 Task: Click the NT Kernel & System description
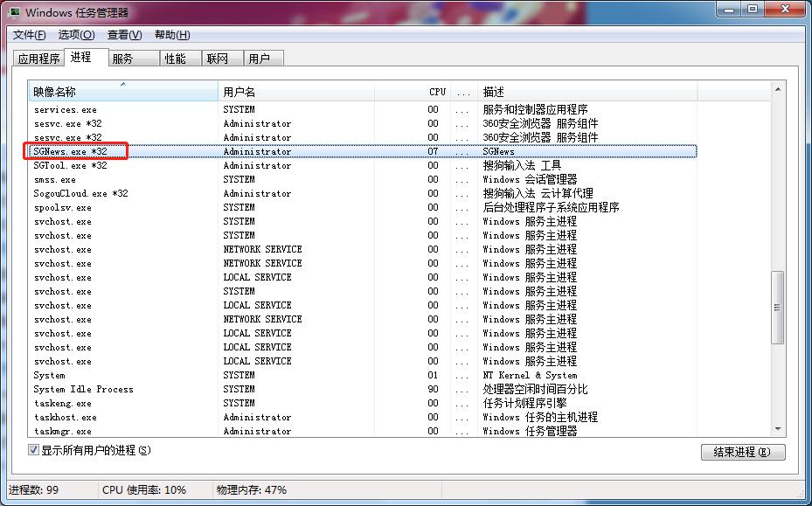(x=530, y=375)
